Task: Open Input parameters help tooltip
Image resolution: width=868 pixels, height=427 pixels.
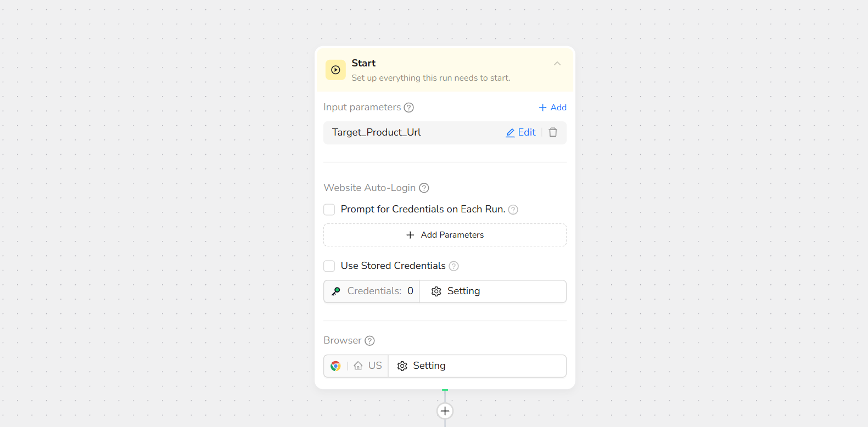Action: tap(409, 108)
